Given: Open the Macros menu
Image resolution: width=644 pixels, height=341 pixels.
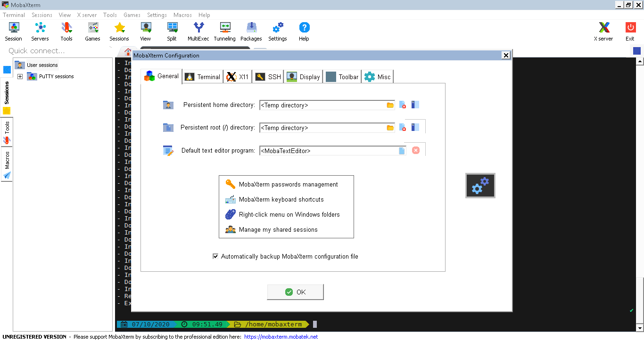Looking at the screenshot, I should [x=182, y=15].
